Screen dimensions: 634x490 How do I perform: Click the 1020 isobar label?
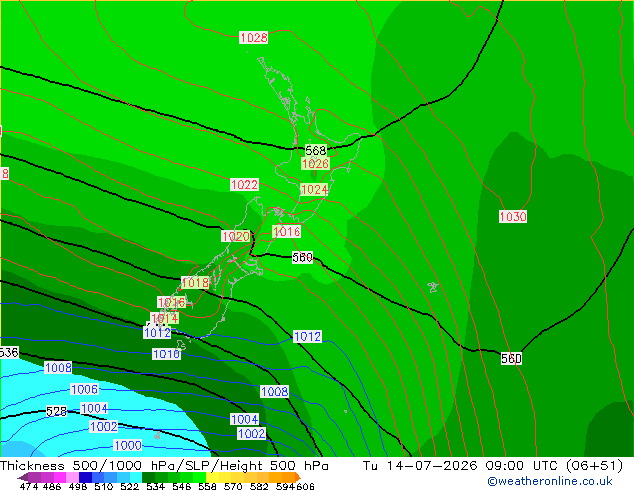tap(235, 236)
